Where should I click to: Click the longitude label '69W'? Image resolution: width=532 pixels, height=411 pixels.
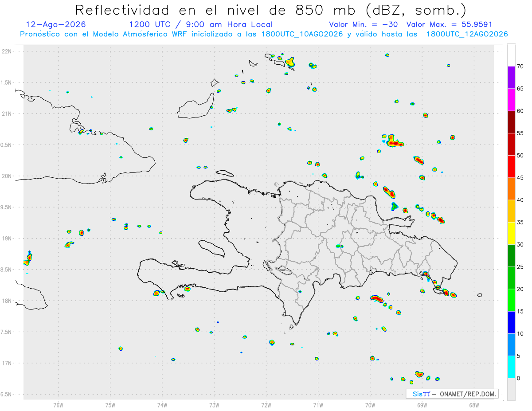pyautogui.click(x=422, y=405)
